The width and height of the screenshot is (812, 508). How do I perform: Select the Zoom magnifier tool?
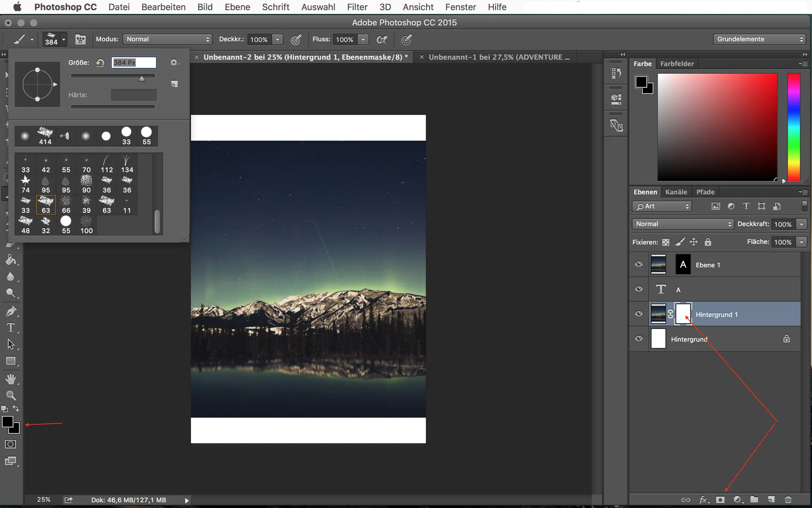tap(11, 395)
